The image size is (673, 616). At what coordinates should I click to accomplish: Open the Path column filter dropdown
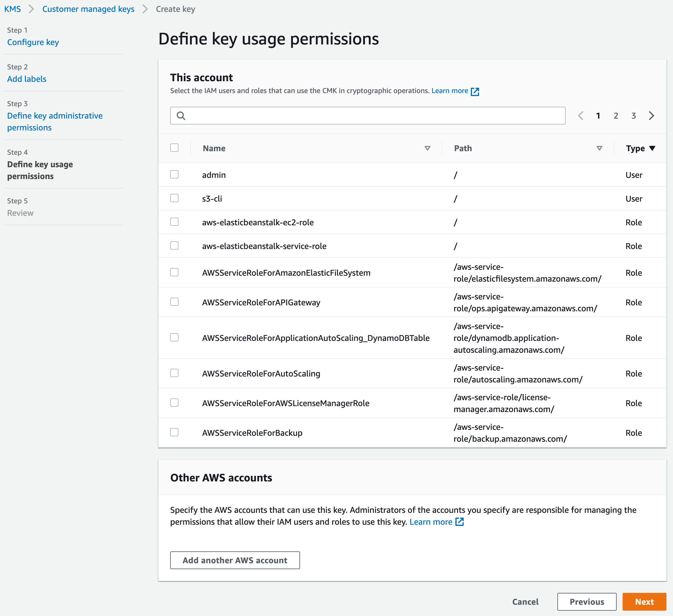coord(599,148)
